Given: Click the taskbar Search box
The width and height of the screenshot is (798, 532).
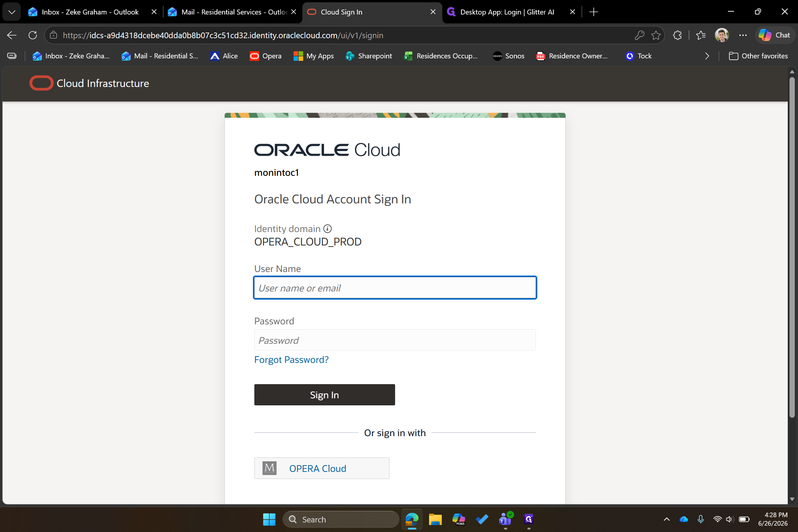Looking at the screenshot, I should pos(341,519).
